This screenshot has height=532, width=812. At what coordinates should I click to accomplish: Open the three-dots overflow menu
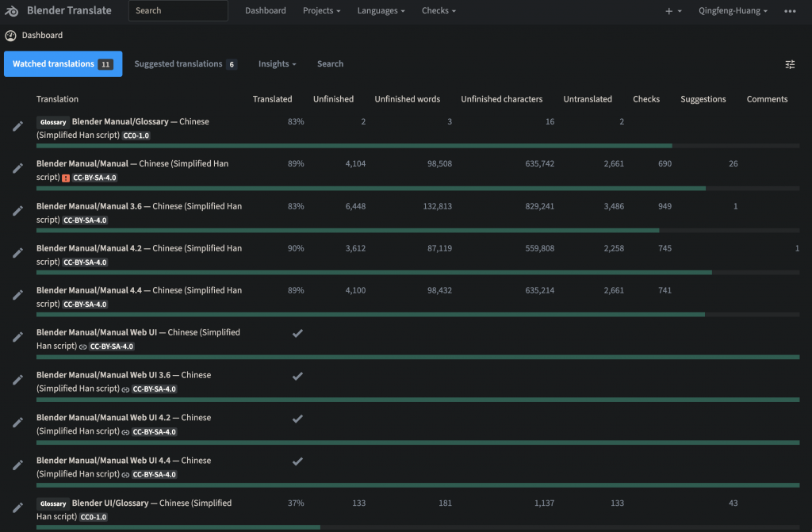pos(790,11)
